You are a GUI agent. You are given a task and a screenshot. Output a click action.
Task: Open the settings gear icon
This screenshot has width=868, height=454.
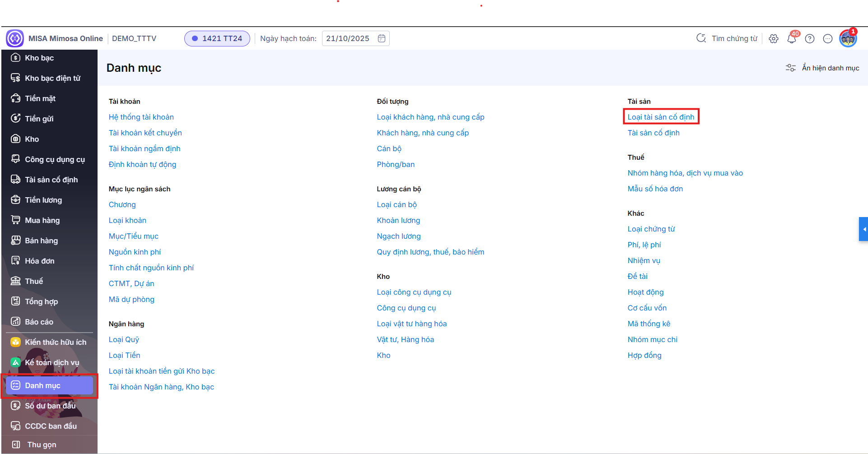click(774, 39)
